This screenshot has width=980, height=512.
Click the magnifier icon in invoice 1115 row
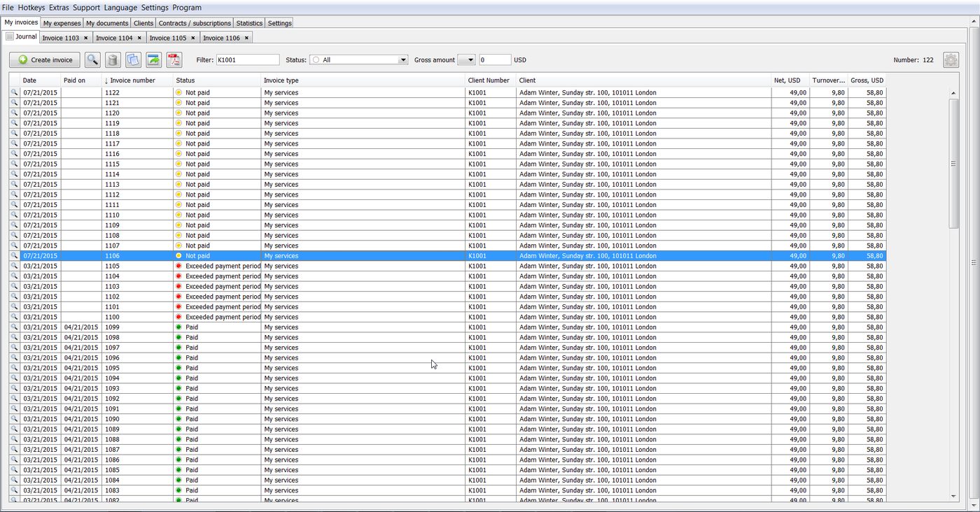point(14,164)
